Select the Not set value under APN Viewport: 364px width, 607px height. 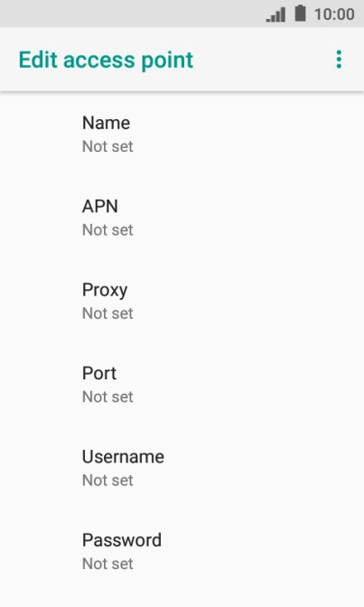107,230
